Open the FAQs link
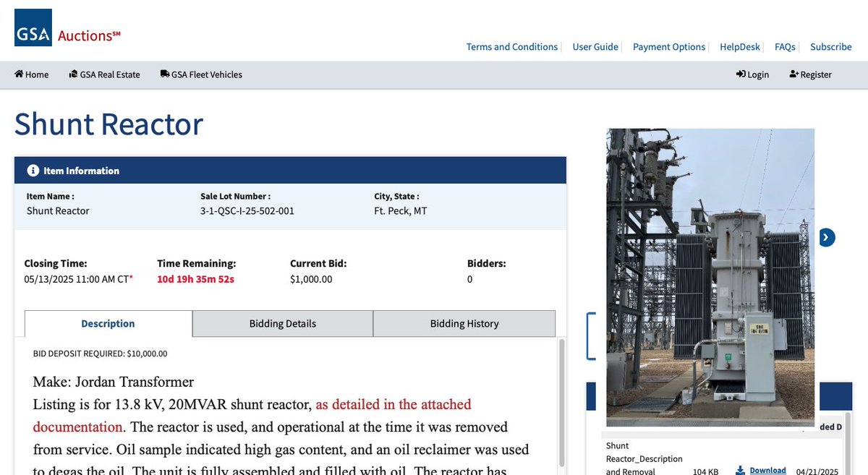The height and width of the screenshot is (475, 868). point(785,47)
